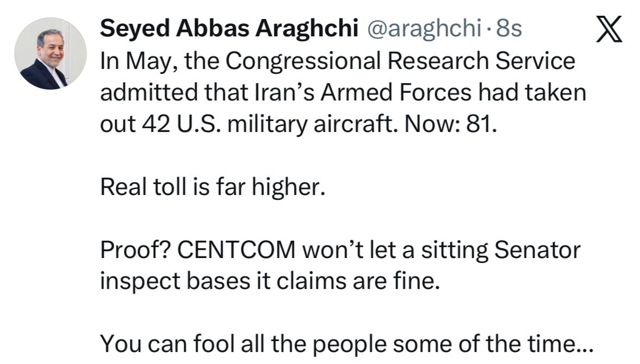640x364 pixels.
Task: Click the phrase Congressional Research Service
Action: (400, 61)
